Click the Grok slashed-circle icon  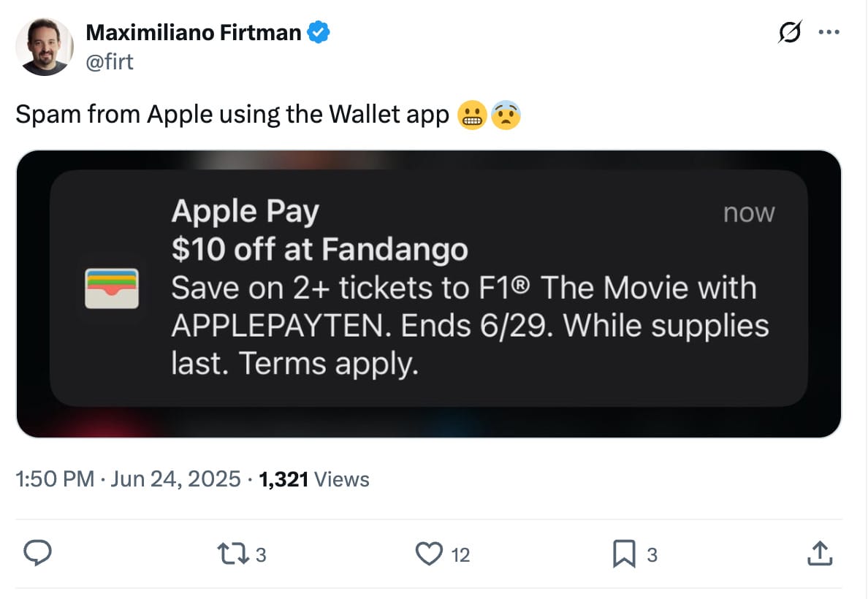coord(790,32)
